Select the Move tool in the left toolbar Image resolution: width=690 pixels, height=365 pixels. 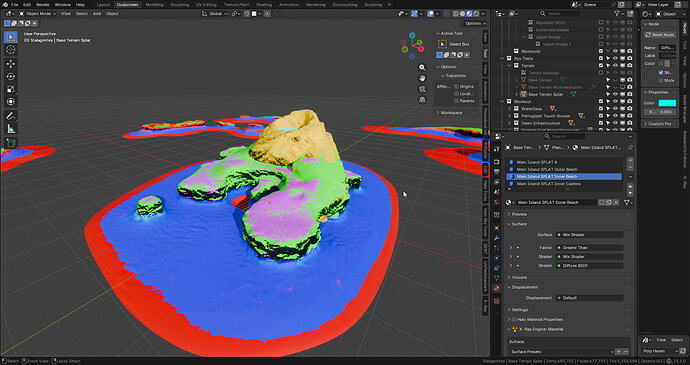(11, 64)
